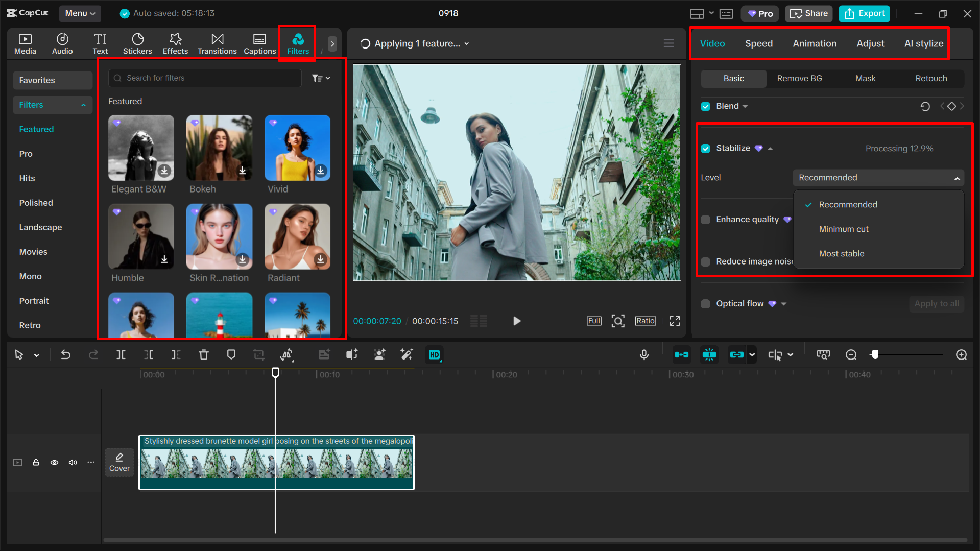Disable the Stabilize checkbox
980x551 pixels.
point(705,148)
